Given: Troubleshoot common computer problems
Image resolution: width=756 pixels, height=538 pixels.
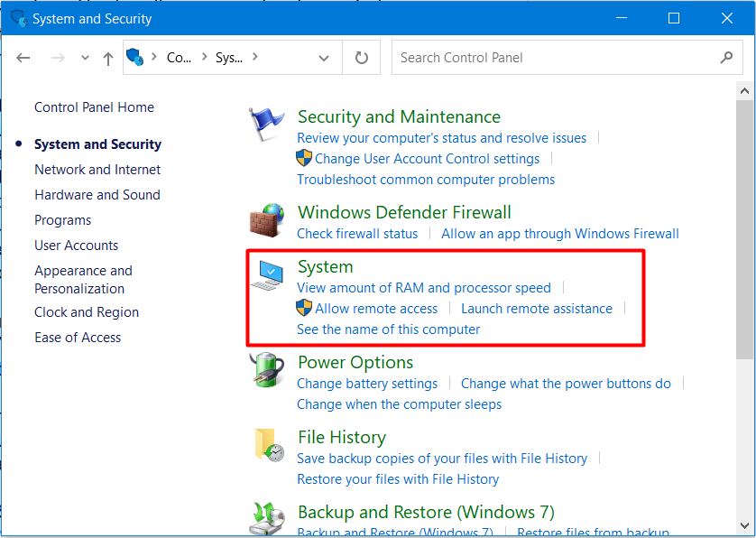Looking at the screenshot, I should 426,180.
